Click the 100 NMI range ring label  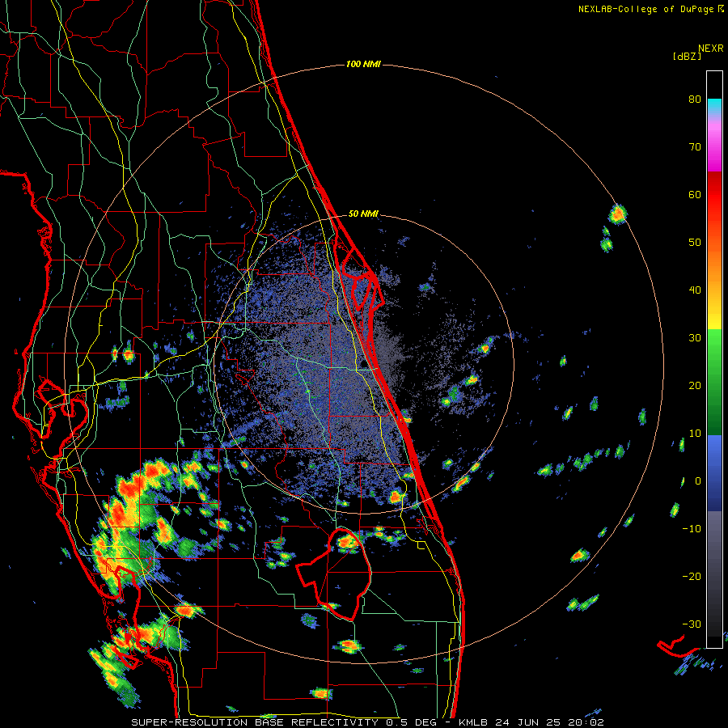(x=363, y=64)
